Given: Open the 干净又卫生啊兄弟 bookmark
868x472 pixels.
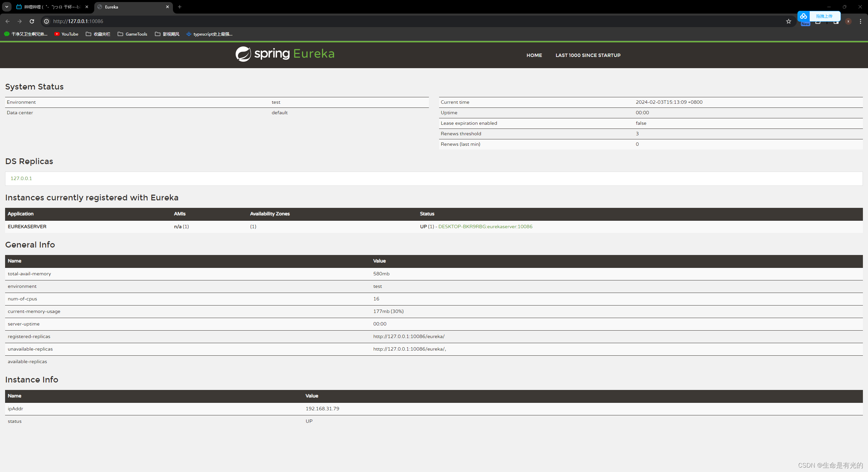Looking at the screenshot, I should [x=26, y=34].
